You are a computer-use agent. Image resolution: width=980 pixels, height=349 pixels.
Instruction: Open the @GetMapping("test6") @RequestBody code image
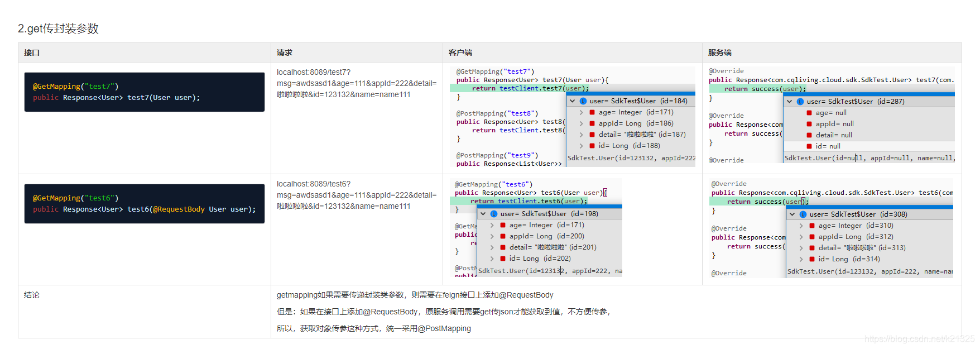click(x=145, y=204)
